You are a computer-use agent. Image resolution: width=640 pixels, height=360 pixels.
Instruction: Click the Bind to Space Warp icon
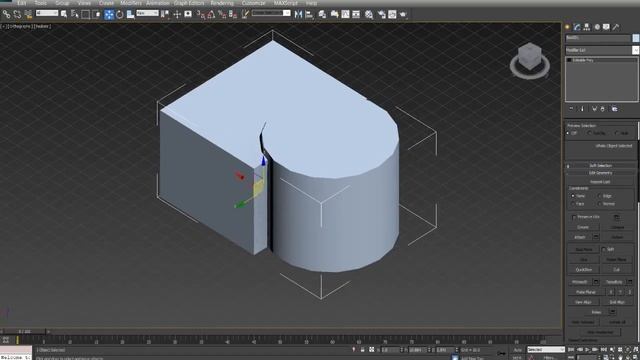(28, 14)
